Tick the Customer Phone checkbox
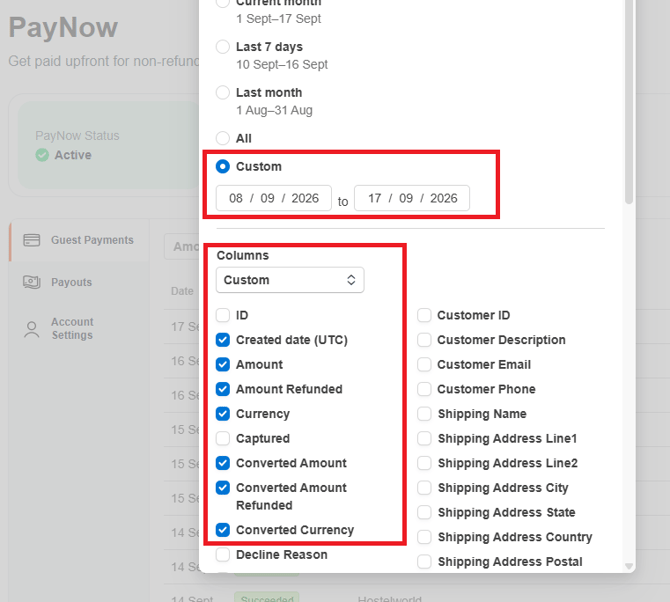This screenshot has width=670, height=602. coord(424,389)
